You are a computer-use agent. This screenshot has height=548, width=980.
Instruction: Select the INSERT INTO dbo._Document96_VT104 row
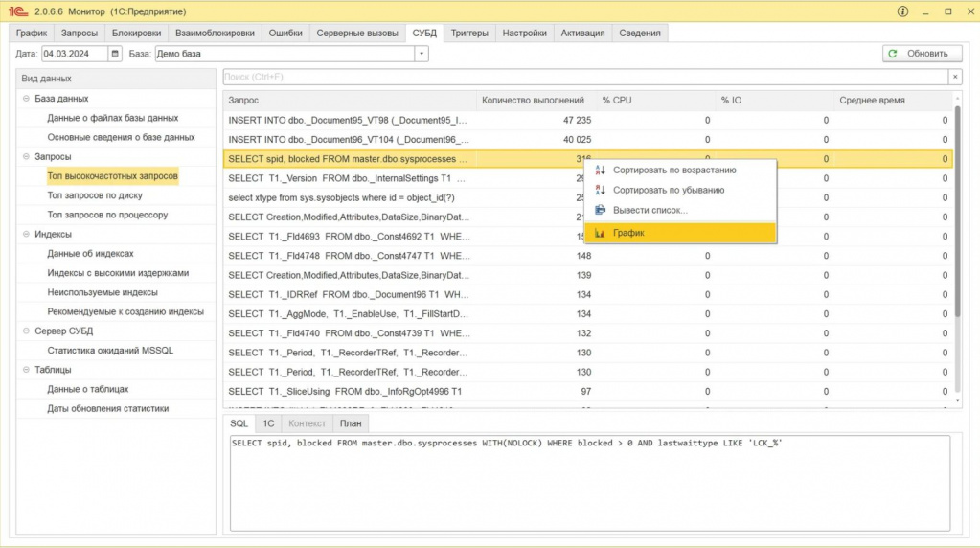[x=587, y=139]
